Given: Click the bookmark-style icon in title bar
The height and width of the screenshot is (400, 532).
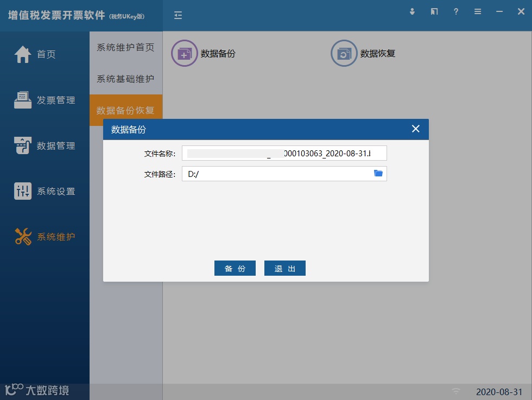Looking at the screenshot, I should pyautogui.click(x=434, y=11).
